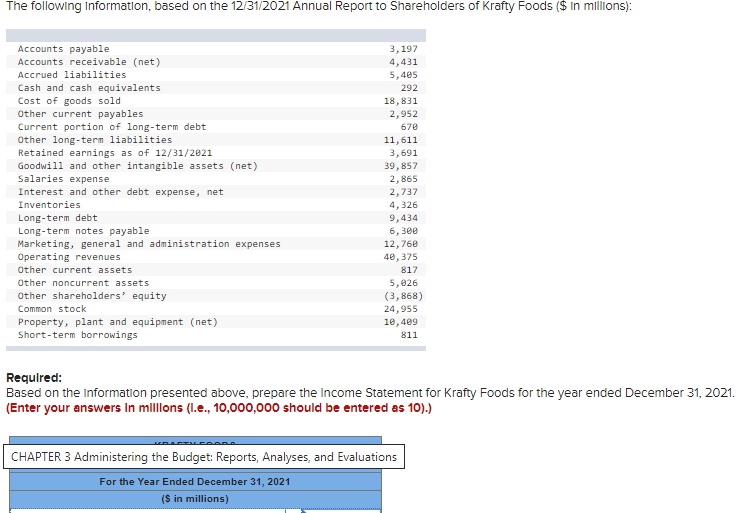Select the 'Long-term debt' row label
The height and width of the screenshot is (513, 738).
(x=58, y=218)
